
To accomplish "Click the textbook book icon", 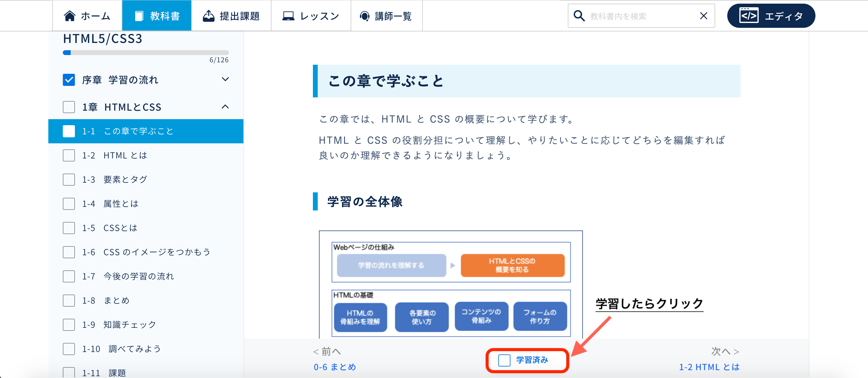I will pos(139,16).
